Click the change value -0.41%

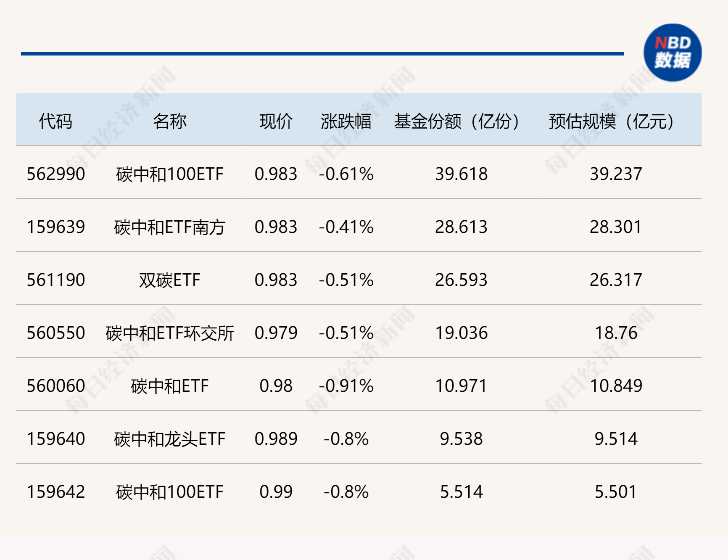coord(346,227)
